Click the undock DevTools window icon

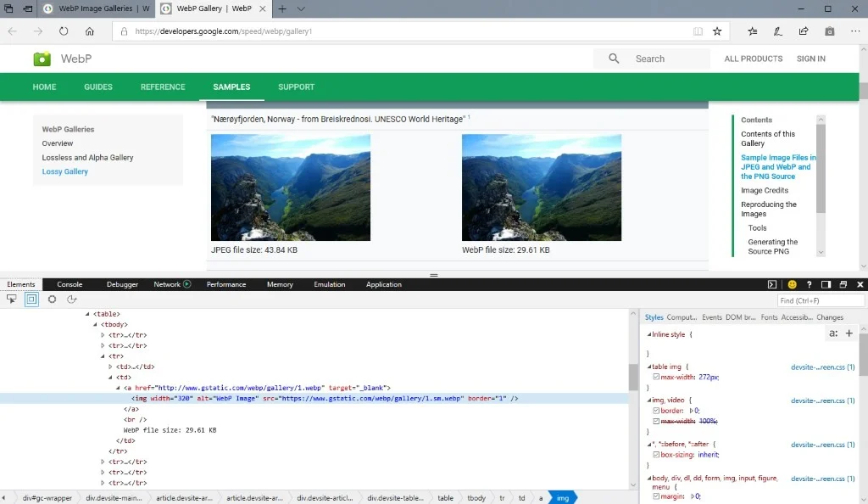[843, 284]
